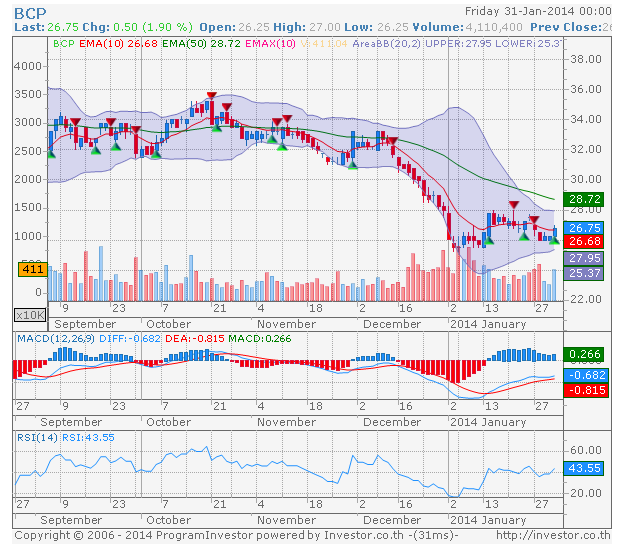Click the green 0.266 MACD value tag
644x556 pixels.
tap(584, 354)
